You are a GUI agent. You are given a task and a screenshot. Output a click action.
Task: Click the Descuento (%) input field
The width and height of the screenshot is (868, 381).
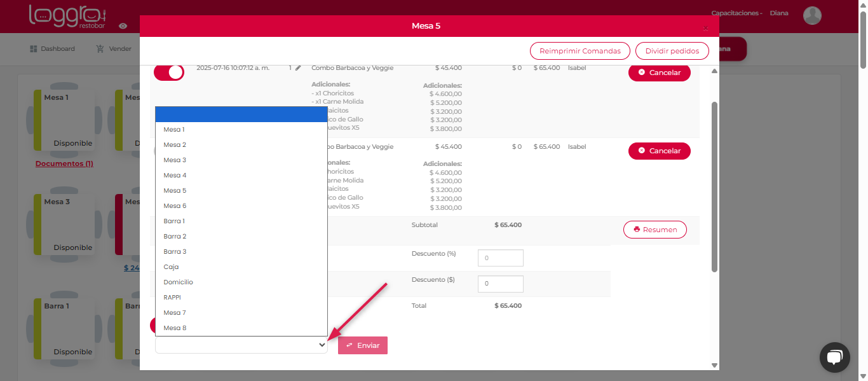point(500,258)
